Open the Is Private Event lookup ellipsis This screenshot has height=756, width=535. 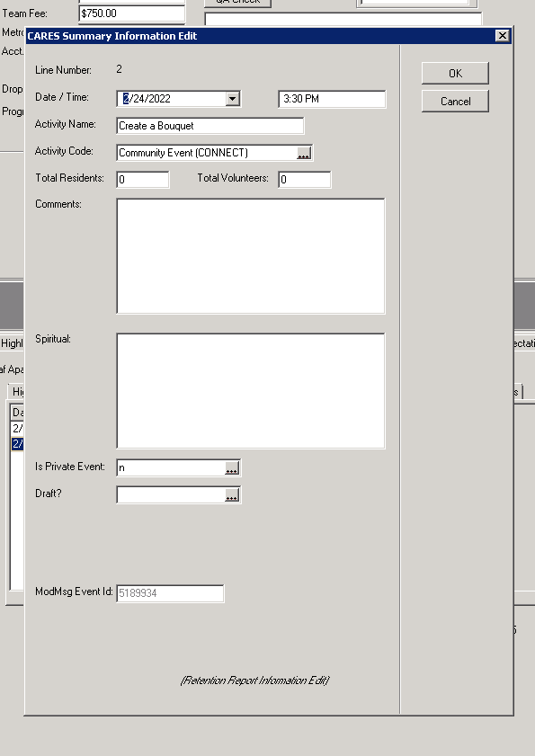pyautogui.click(x=232, y=468)
